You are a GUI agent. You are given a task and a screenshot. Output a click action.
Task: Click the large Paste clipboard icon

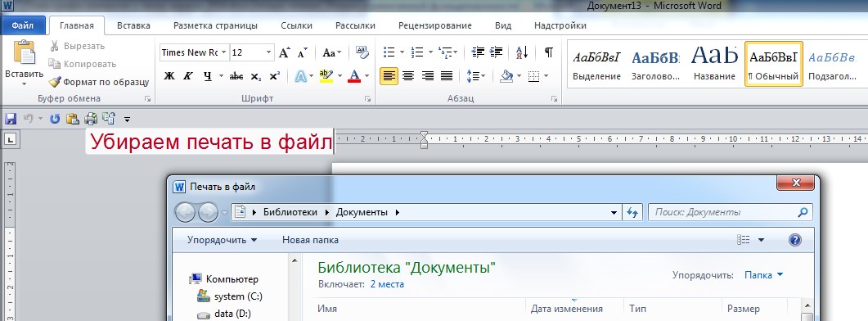click(25, 52)
